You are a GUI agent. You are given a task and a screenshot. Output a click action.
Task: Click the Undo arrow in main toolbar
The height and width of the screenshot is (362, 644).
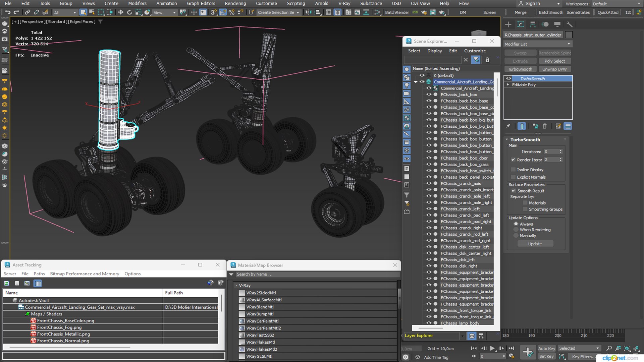(7, 12)
